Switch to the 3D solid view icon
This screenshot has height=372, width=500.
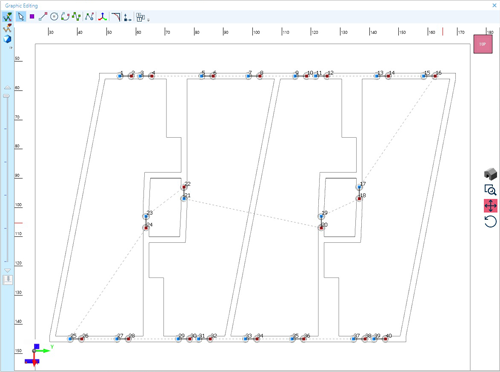[490, 174]
